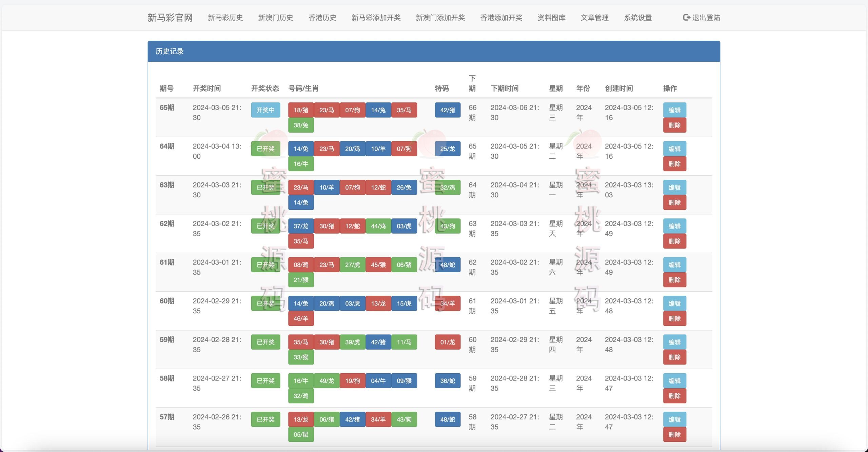Image resolution: width=868 pixels, height=452 pixels.
Task: Open the 资料图库 section
Action: pos(551,18)
